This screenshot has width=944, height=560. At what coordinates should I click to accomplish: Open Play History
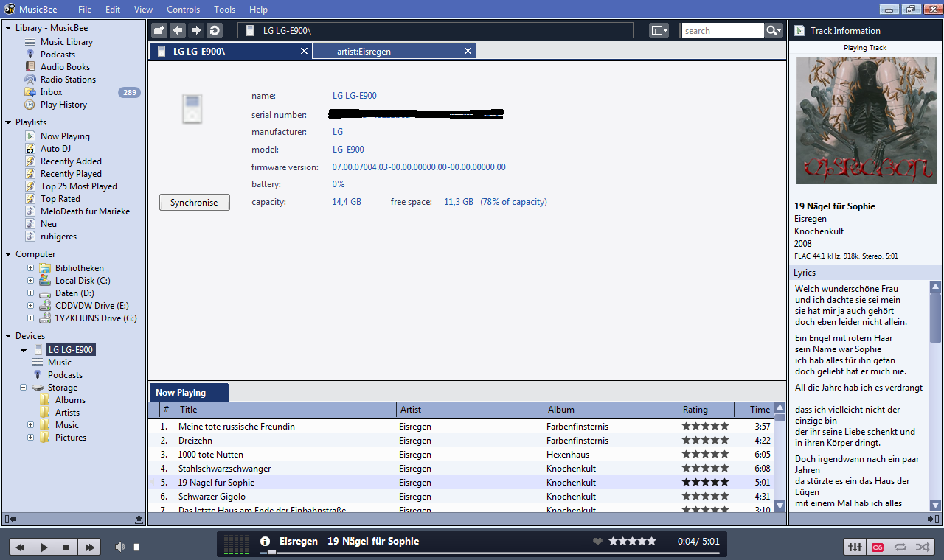[x=63, y=105]
